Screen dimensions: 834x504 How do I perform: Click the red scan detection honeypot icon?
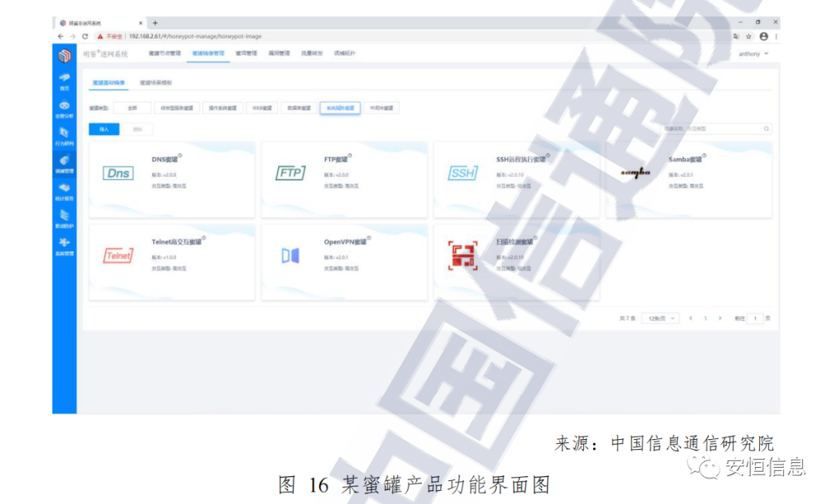[x=463, y=255]
